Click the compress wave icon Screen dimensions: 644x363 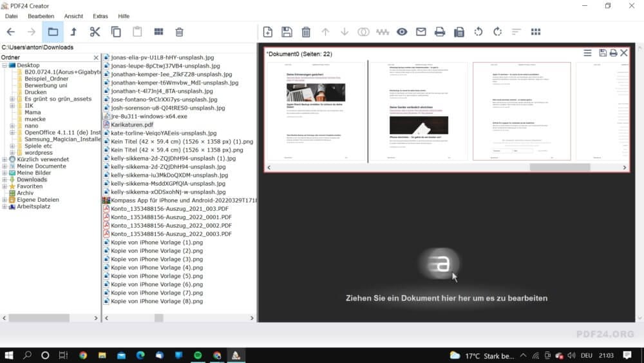pyautogui.click(x=383, y=32)
